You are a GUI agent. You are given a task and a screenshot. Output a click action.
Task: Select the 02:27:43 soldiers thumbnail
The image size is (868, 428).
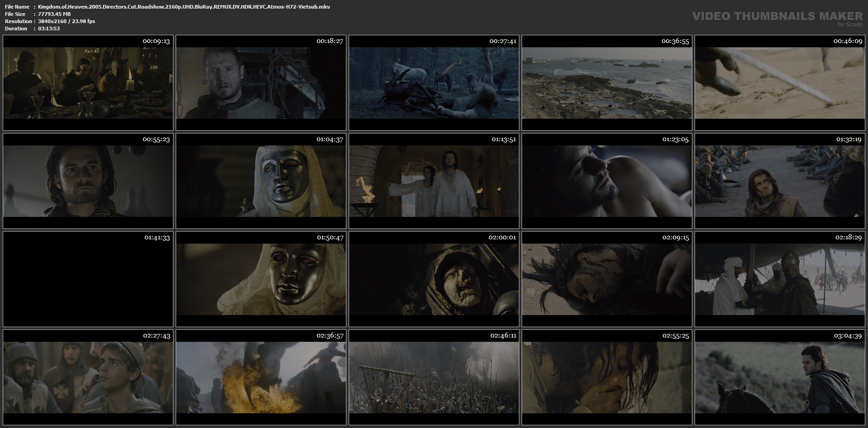(x=88, y=377)
